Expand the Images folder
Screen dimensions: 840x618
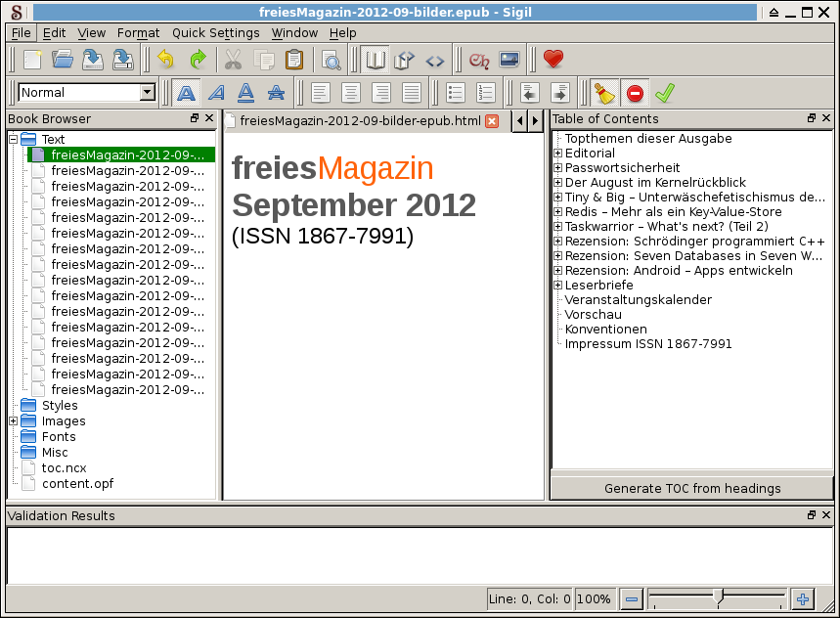coord(14,420)
